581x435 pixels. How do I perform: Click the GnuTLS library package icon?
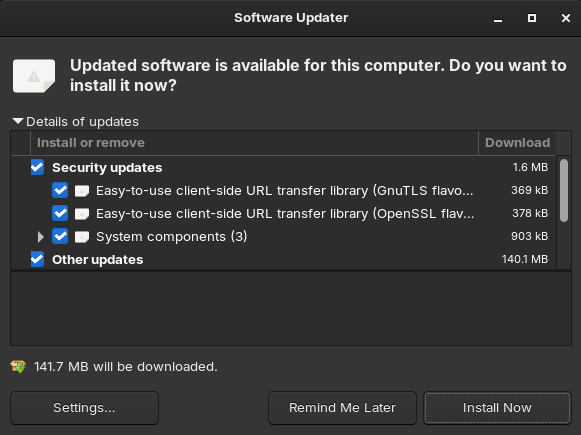(x=82, y=191)
